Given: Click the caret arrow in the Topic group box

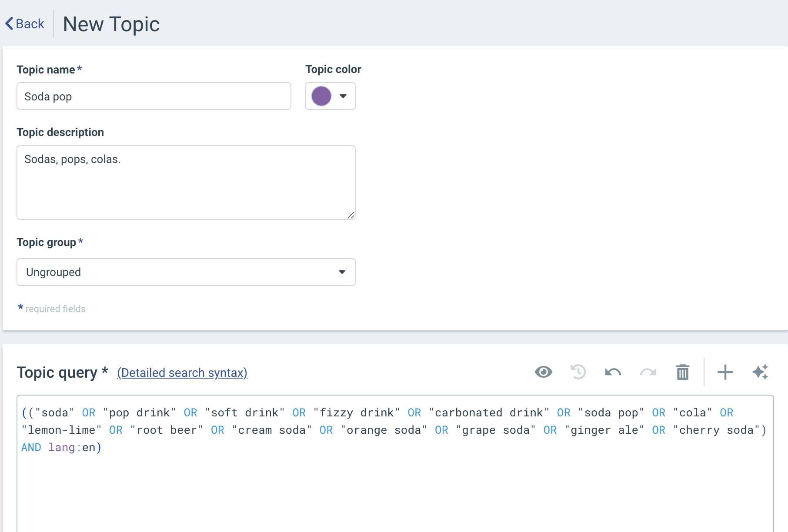Looking at the screenshot, I should coord(342,272).
